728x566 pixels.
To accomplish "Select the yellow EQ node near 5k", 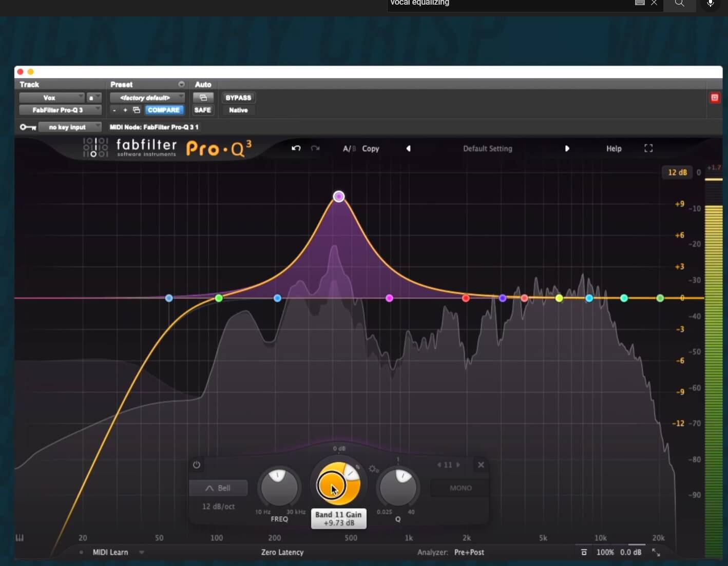I will coord(559,298).
